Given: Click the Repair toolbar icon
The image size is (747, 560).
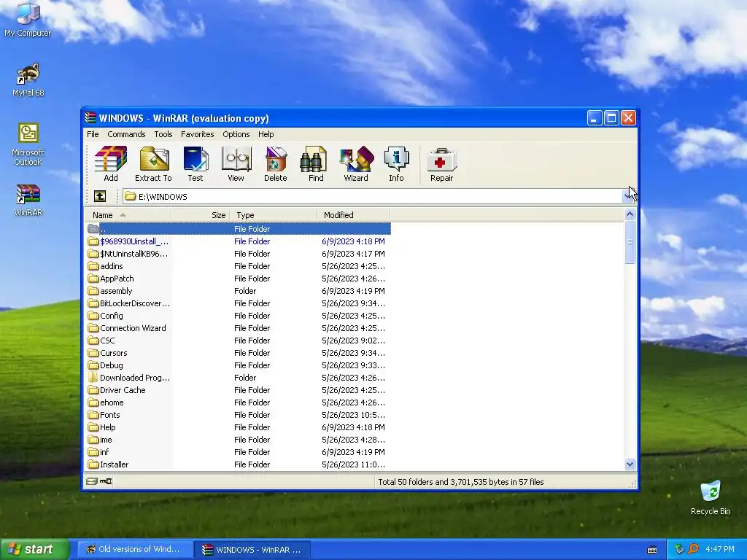Looking at the screenshot, I should click(441, 164).
